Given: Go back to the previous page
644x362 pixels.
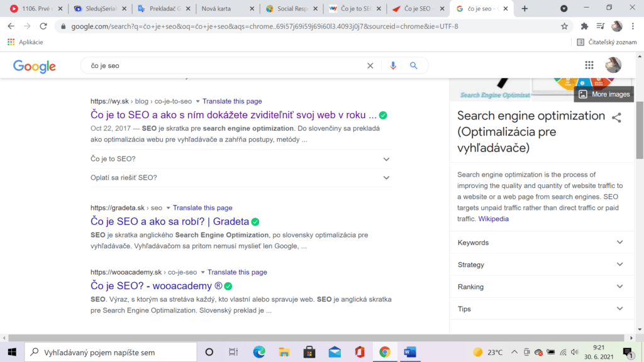Looking at the screenshot, I should pos(11,26).
